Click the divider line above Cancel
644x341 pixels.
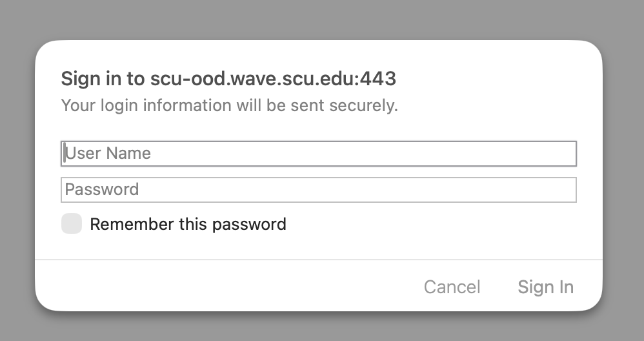318,260
